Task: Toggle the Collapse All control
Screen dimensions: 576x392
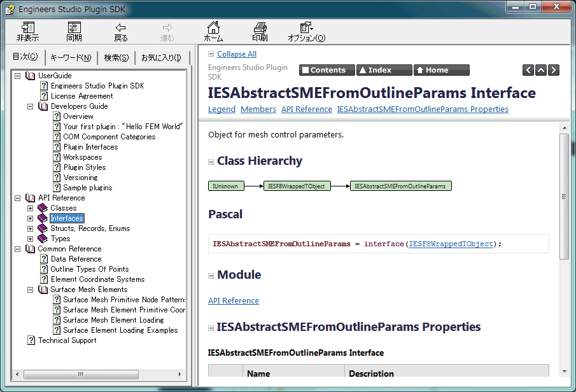Action: click(236, 54)
